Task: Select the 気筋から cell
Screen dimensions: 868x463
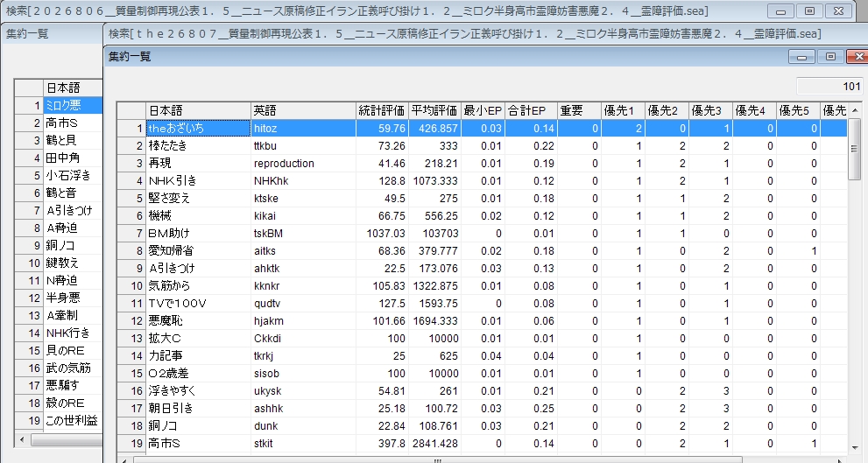Action: tap(198, 286)
